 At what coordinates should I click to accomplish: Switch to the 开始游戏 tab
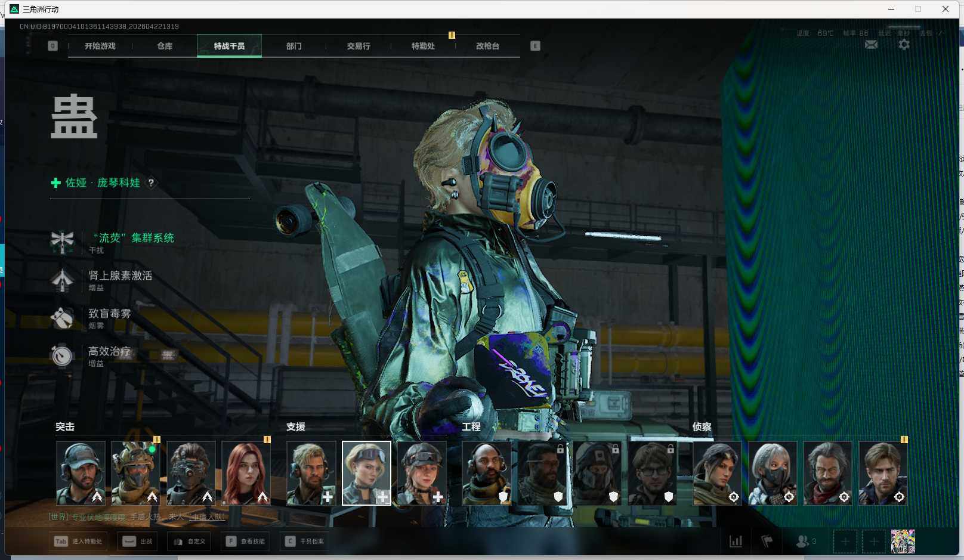click(x=100, y=46)
